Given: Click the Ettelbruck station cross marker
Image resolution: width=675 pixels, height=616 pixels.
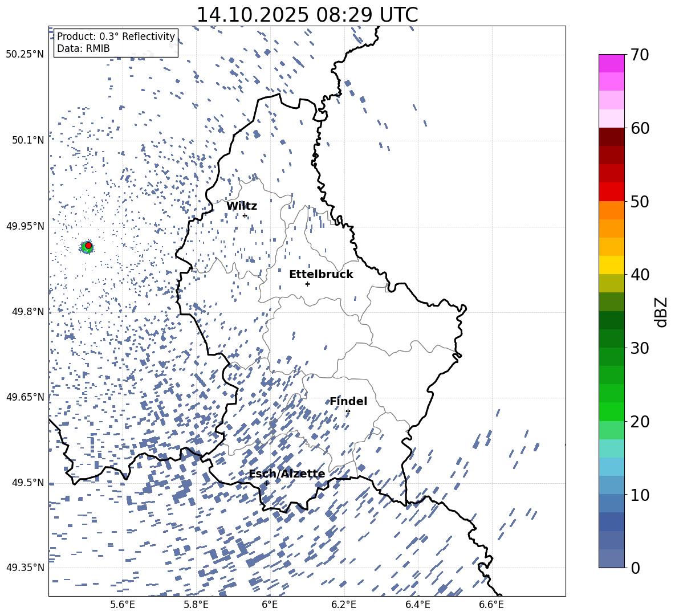Looking at the screenshot, I should (307, 284).
